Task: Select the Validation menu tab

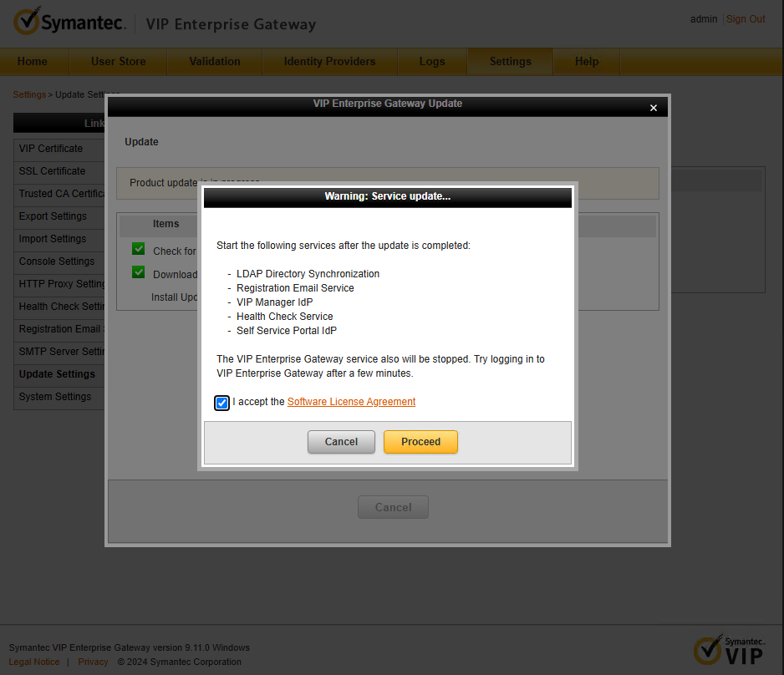Action: [x=215, y=61]
